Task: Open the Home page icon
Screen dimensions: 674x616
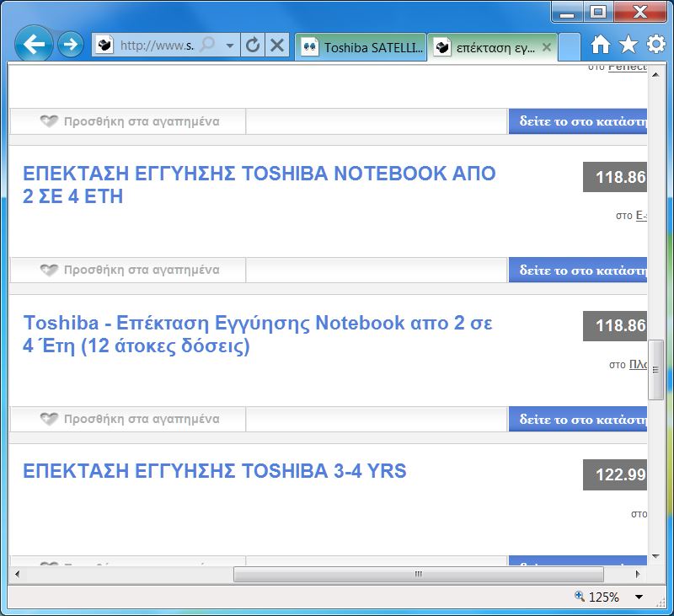Action: [600, 45]
